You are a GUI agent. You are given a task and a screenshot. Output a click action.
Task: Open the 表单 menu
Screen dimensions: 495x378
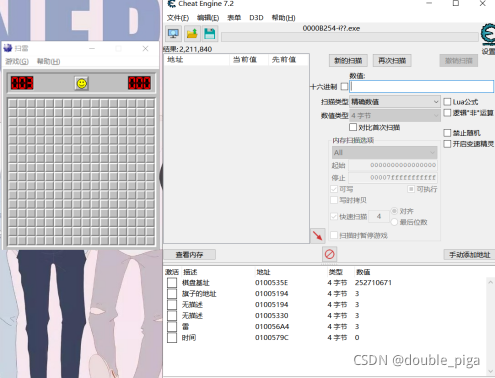click(x=234, y=18)
